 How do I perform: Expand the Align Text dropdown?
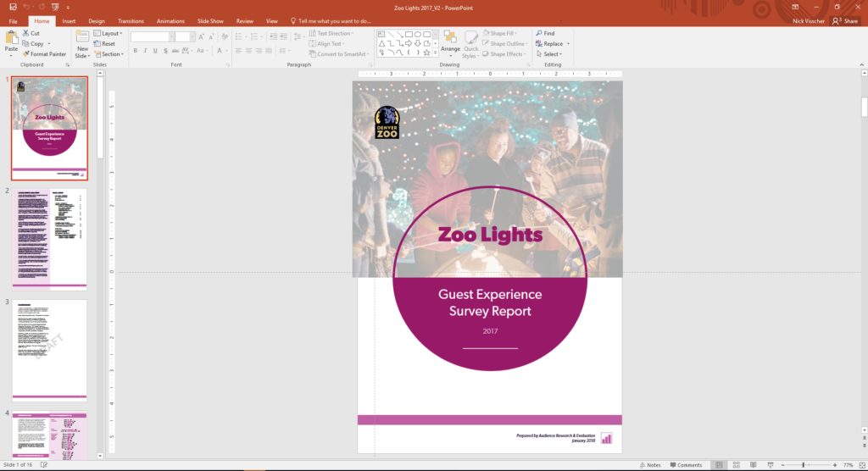(x=326, y=44)
